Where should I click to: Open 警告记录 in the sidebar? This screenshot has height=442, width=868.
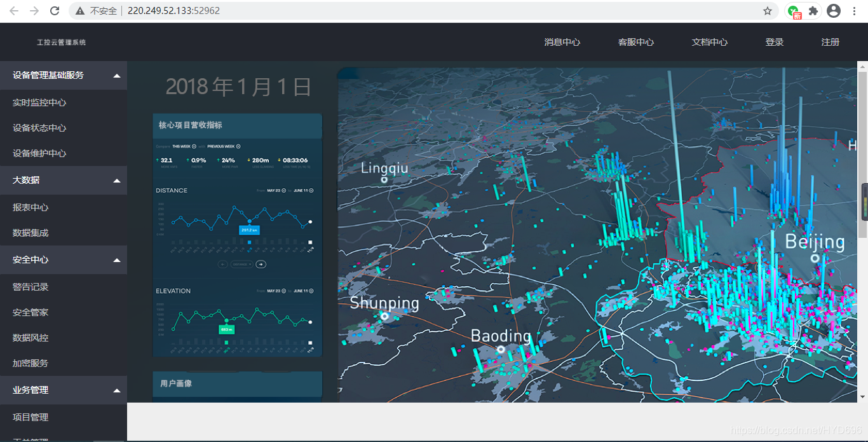pyautogui.click(x=31, y=287)
